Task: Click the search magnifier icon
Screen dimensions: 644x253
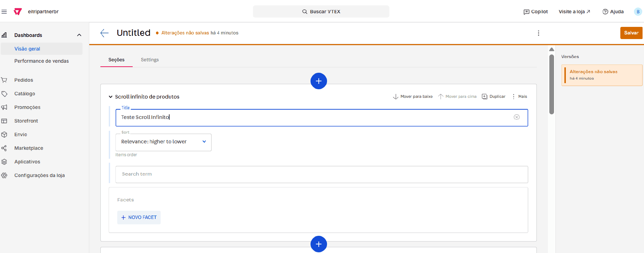Action: (x=305, y=11)
